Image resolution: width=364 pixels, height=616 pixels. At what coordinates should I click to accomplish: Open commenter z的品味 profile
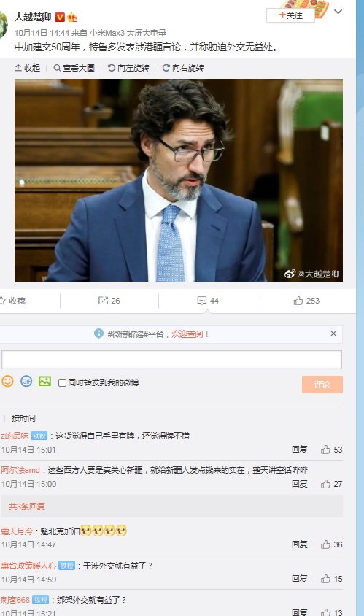pos(15,436)
